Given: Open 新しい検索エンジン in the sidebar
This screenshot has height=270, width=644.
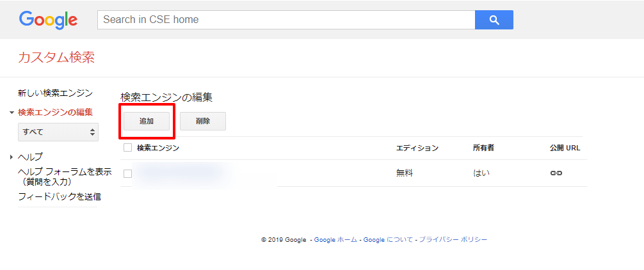Looking at the screenshot, I should tap(55, 93).
